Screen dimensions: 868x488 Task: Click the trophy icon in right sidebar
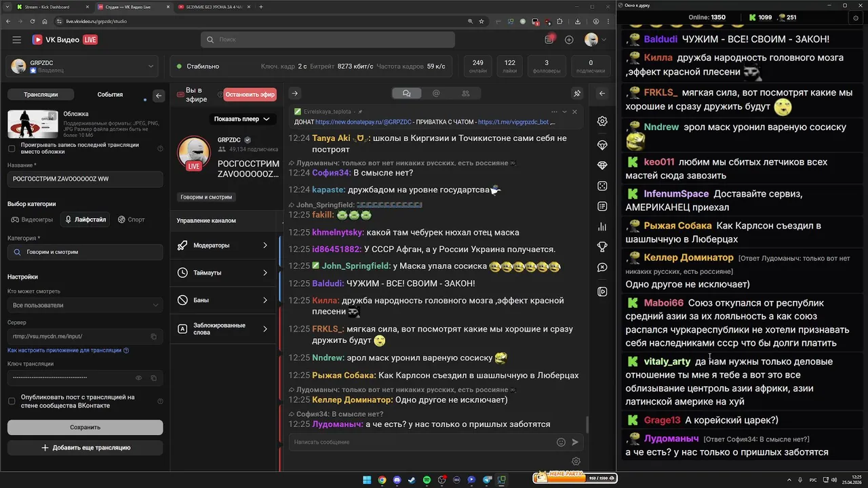click(x=602, y=247)
